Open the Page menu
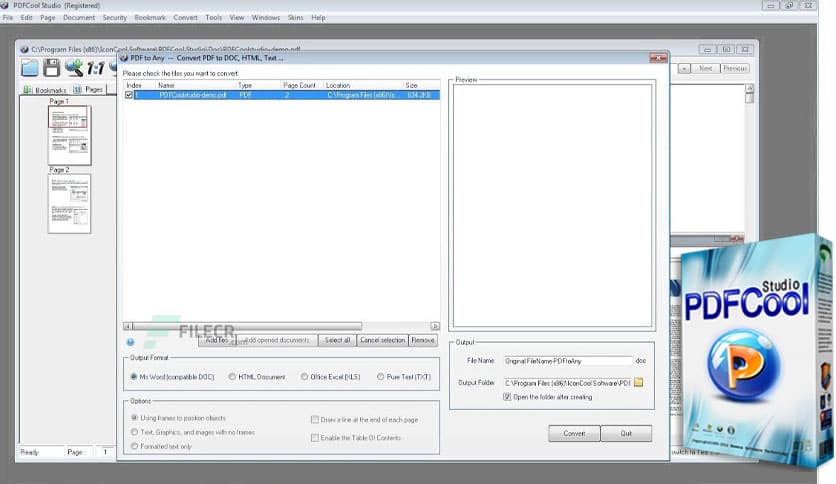The image size is (836, 484). click(x=47, y=18)
